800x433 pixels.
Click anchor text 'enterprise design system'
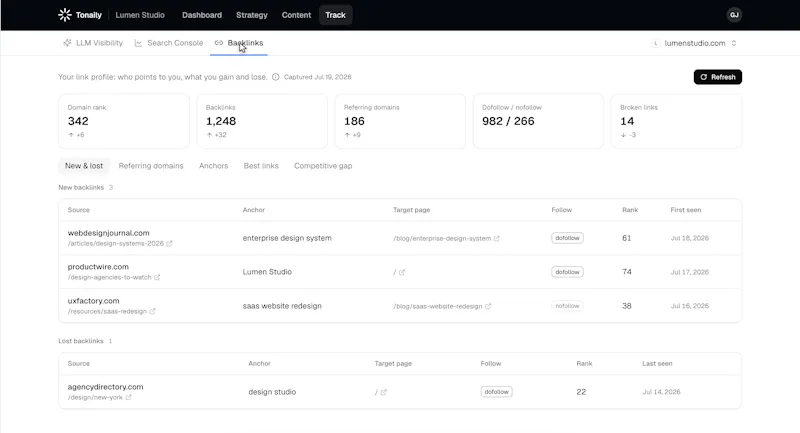(x=287, y=238)
